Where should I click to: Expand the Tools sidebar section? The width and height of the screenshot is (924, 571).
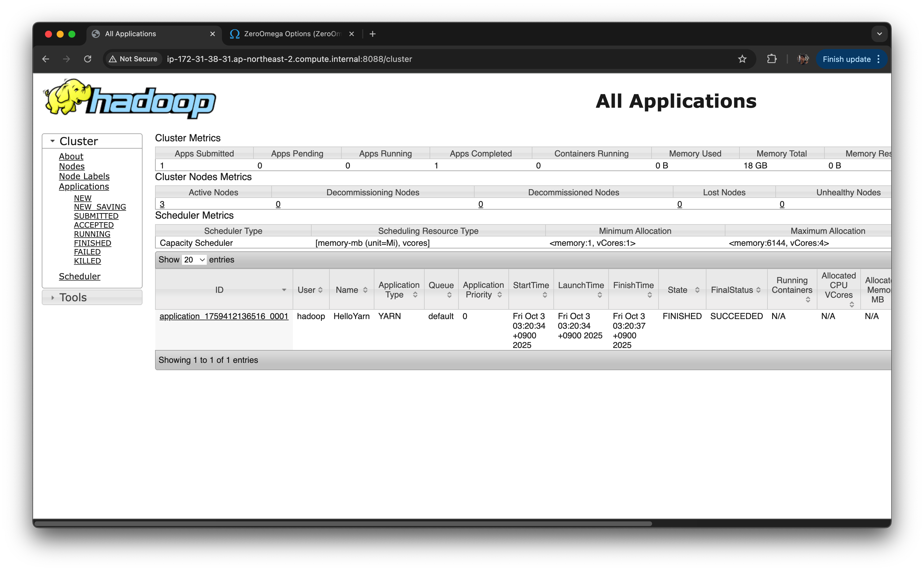tap(73, 297)
